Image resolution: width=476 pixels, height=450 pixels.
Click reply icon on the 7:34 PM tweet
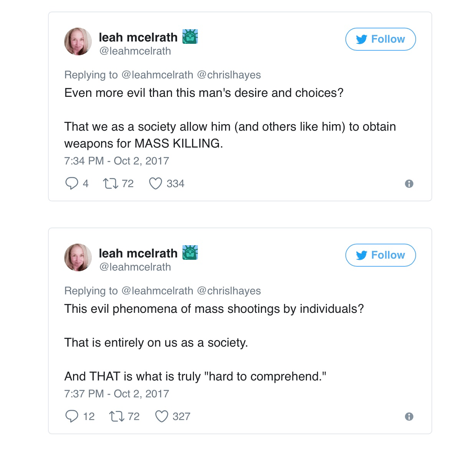coord(71,184)
